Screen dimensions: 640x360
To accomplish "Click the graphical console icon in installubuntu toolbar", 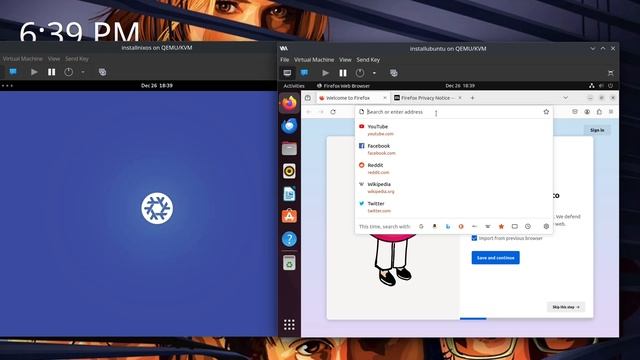I will click(x=287, y=73).
